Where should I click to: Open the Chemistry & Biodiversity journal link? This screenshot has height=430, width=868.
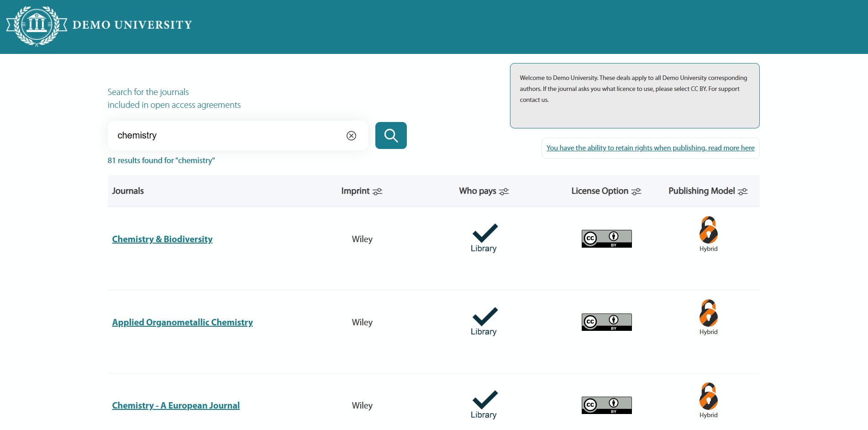click(x=162, y=239)
